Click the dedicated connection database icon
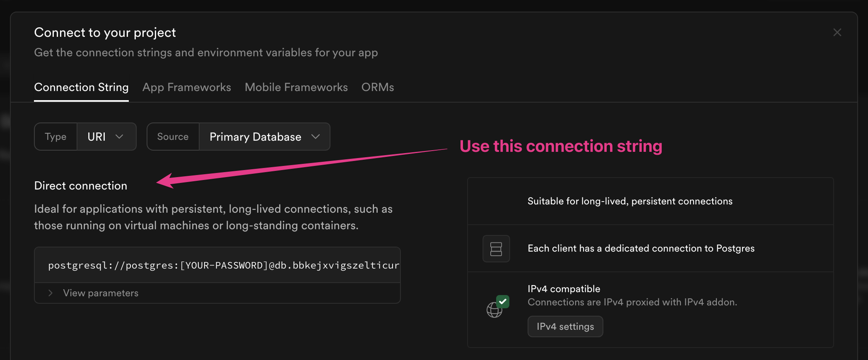Viewport: 868px width, 360px height. [496, 249]
